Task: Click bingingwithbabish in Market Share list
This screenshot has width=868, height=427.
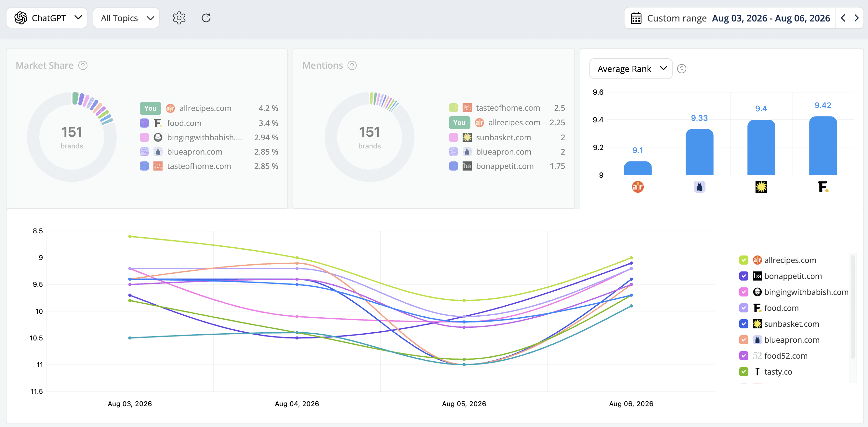Action: tap(204, 138)
